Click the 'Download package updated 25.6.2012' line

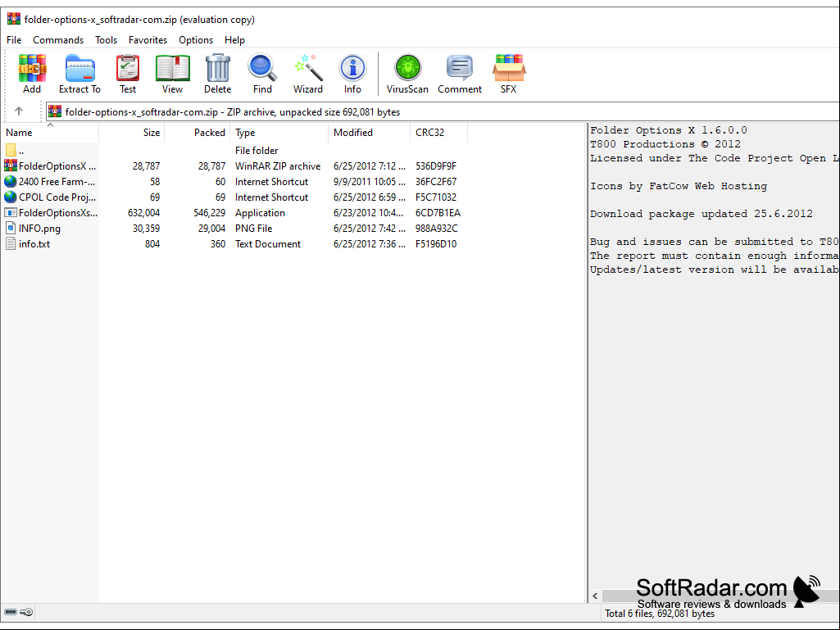702,214
